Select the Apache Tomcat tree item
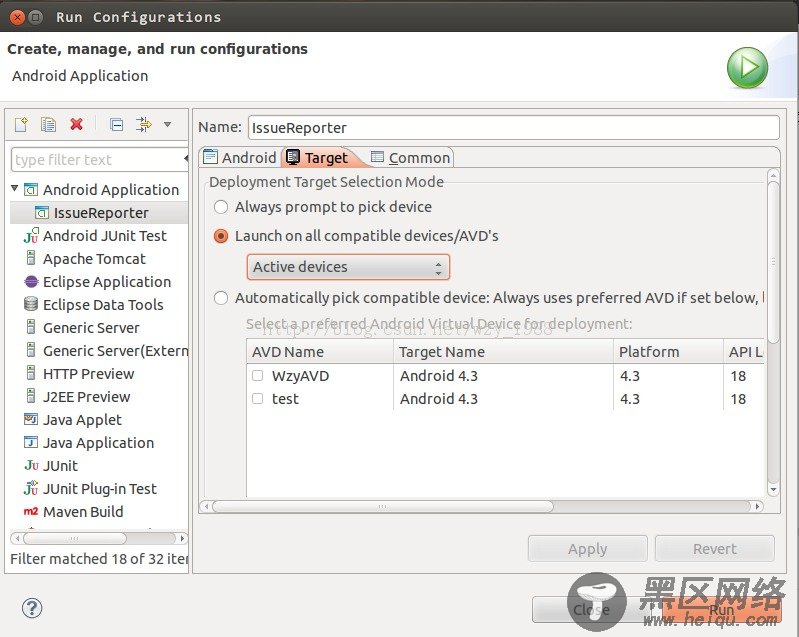799x637 pixels. tap(94, 259)
